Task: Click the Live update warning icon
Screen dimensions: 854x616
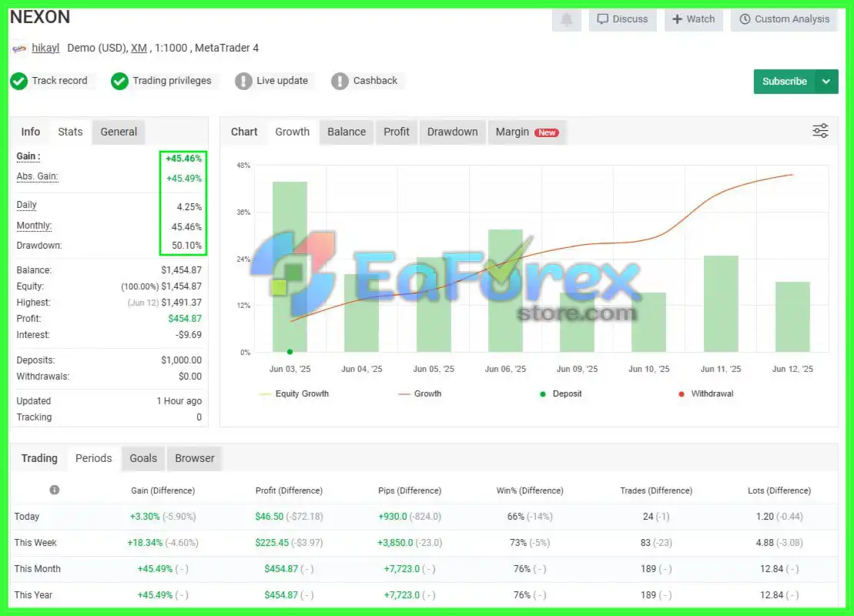Action: click(243, 81)
